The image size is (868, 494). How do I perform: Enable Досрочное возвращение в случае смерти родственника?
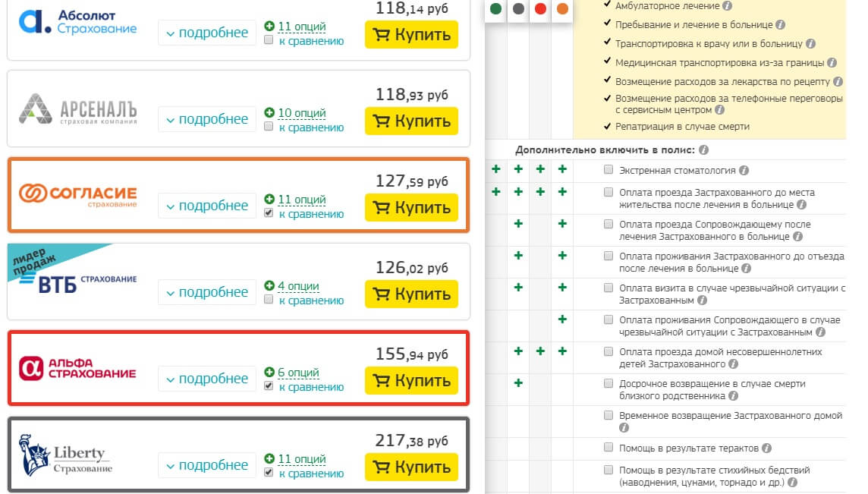tap(609, 383)
